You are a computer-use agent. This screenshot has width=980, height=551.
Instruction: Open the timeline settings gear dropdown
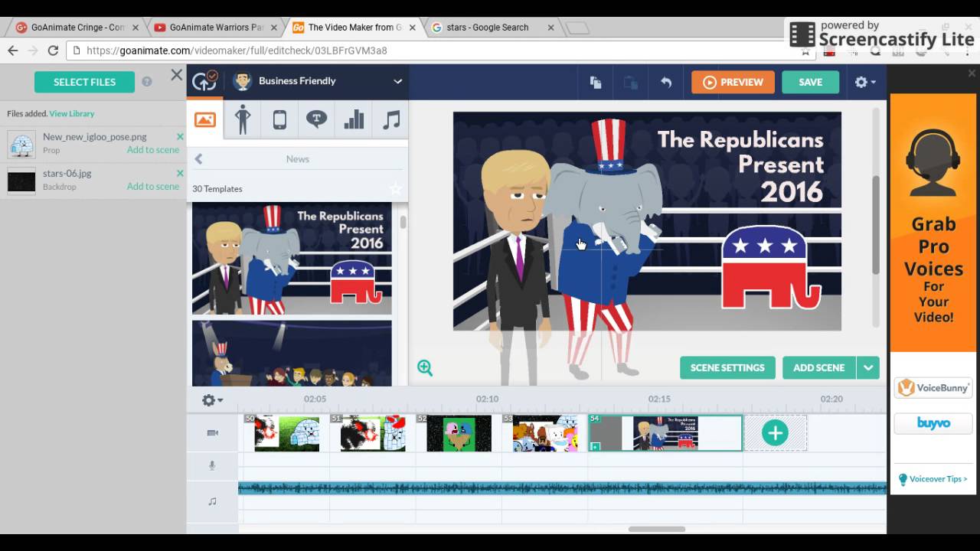212,399
